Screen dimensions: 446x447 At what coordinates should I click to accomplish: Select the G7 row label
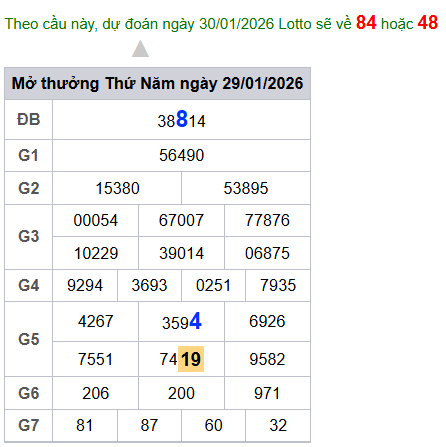point(29,426)
